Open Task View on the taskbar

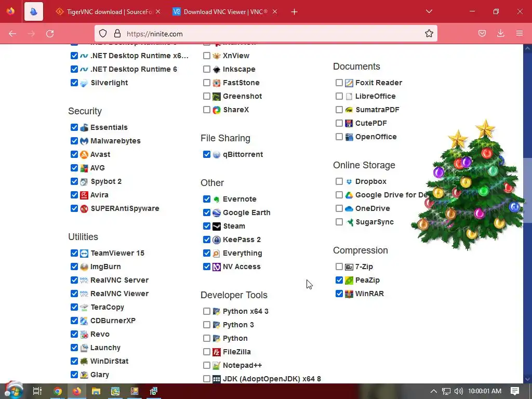click(37, 391)
